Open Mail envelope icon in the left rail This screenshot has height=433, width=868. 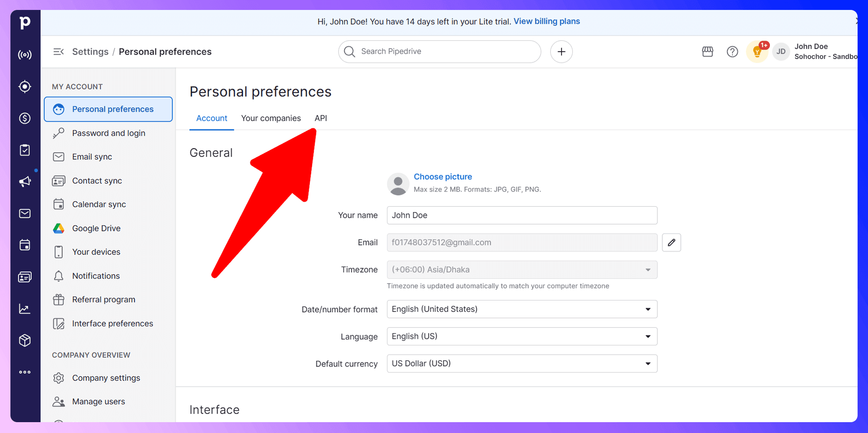[25, 213]
